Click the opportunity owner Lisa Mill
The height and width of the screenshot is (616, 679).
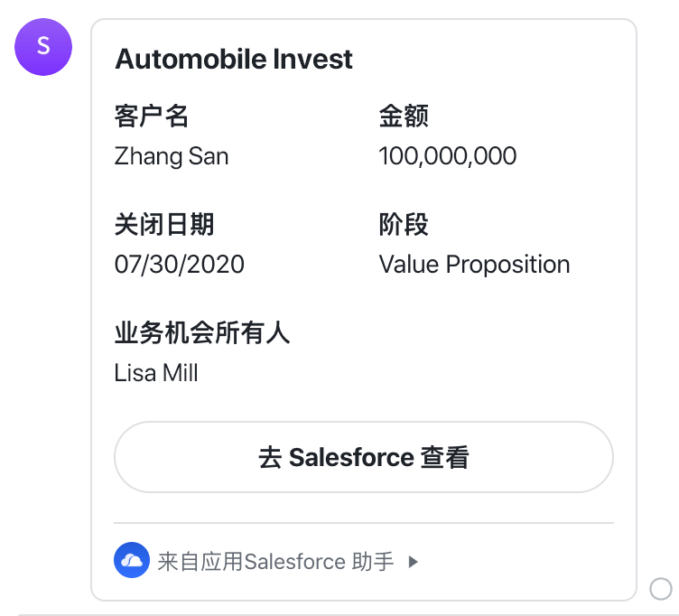coord(156,373)
